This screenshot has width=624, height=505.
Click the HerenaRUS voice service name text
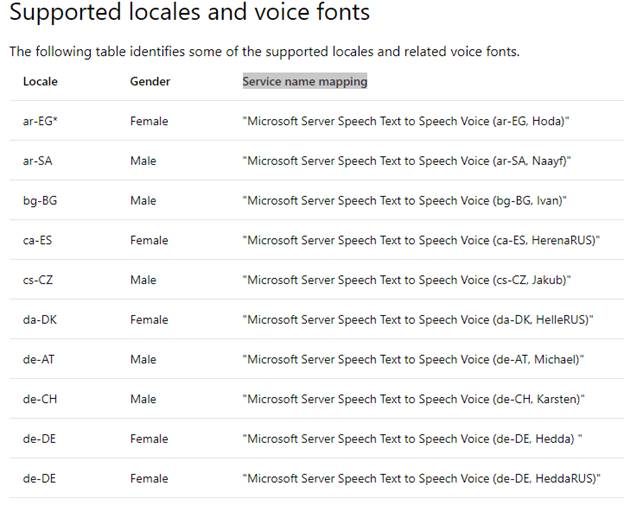420,240
